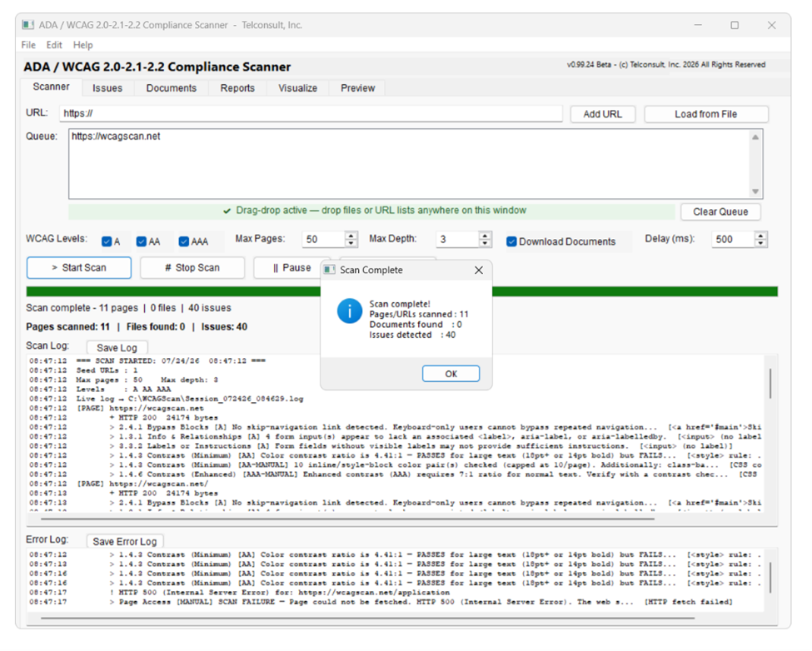Switch to the Preview tab

(x=357, y=88)
